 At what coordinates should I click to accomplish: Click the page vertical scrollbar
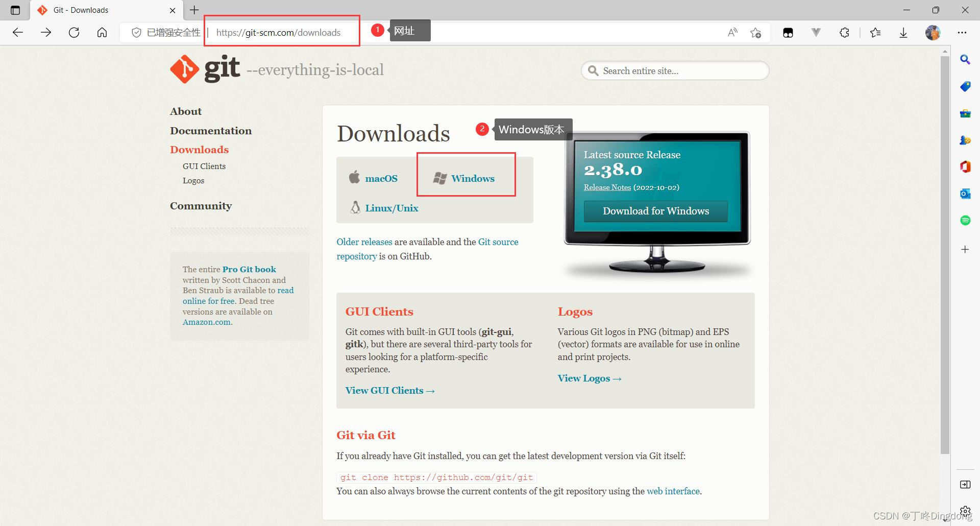coord(945,255)
